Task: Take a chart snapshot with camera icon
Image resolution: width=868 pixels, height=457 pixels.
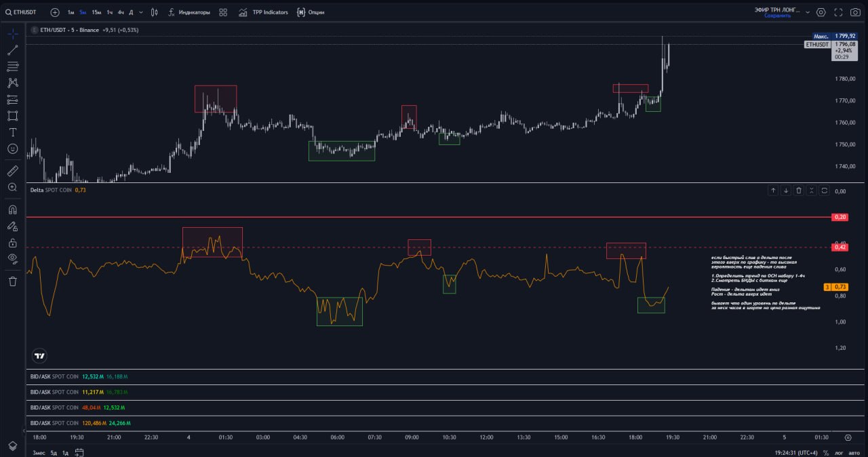Action: pos(855,12)
